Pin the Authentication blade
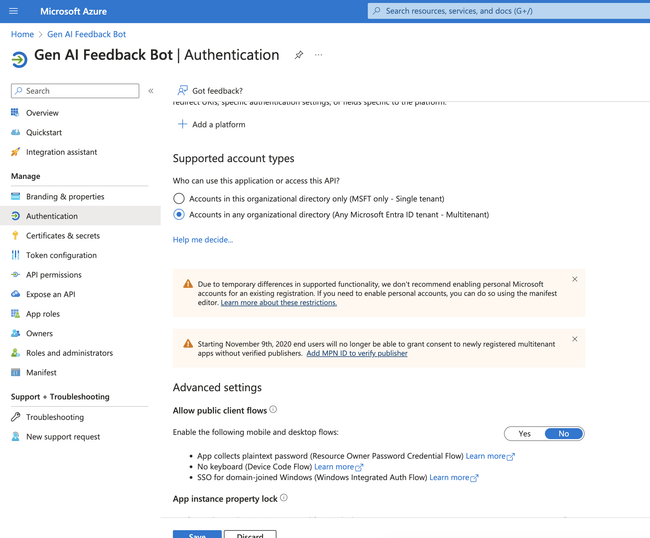650x538 pixels. click(298, 55)
